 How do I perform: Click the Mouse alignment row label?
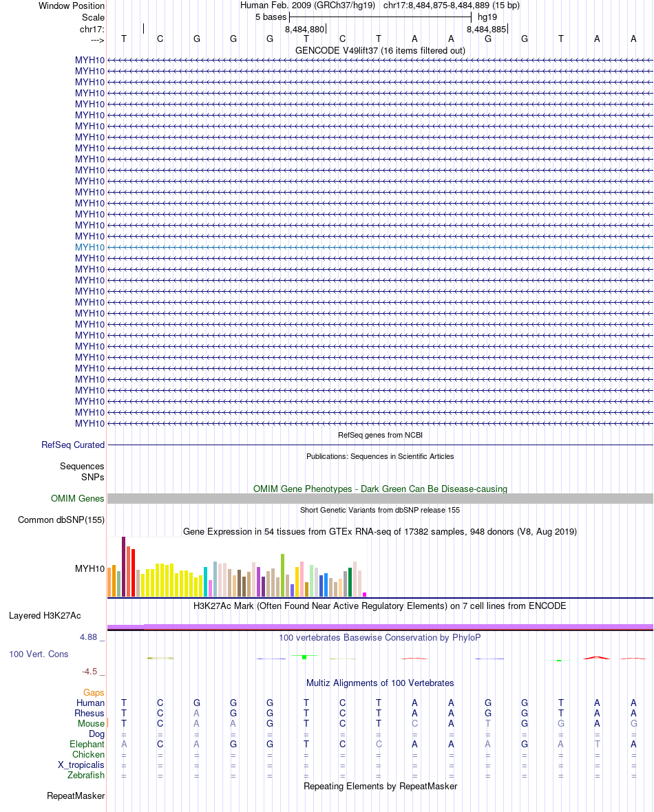(x=91, y=723)
